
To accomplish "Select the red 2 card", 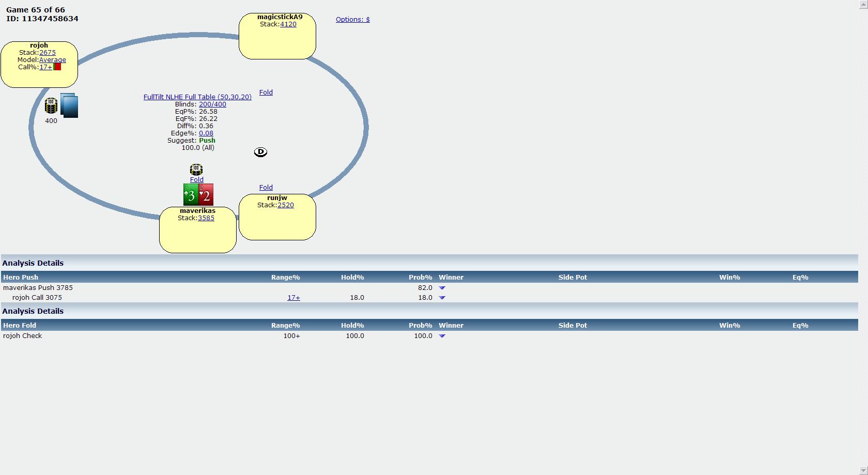I will [x=206, y=195].
